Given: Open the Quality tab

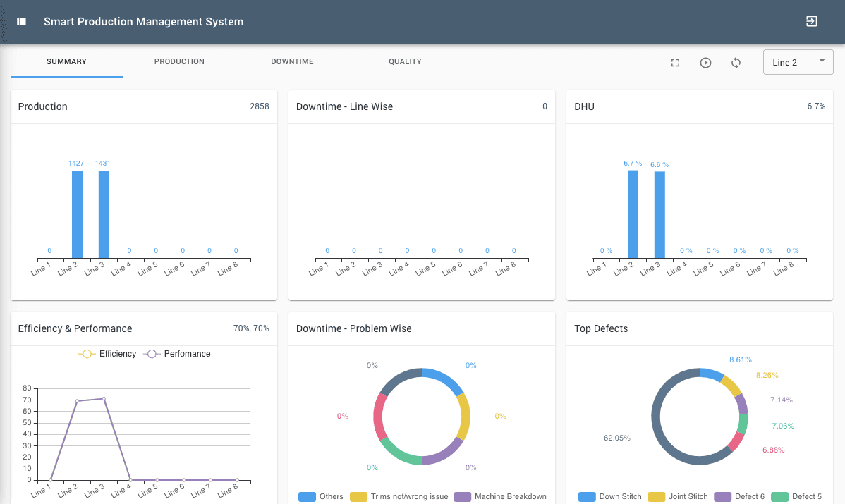Looking at the screenshot, I should (x=405, y=62).
